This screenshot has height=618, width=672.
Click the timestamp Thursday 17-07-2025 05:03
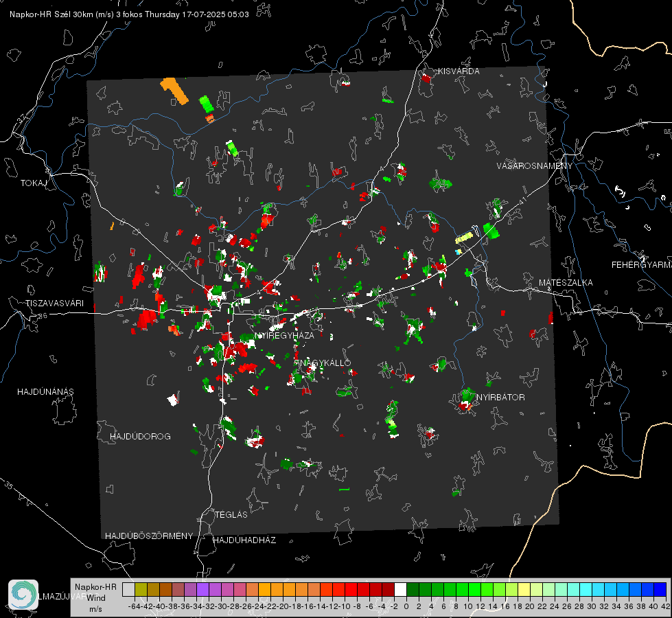(197, 14)
